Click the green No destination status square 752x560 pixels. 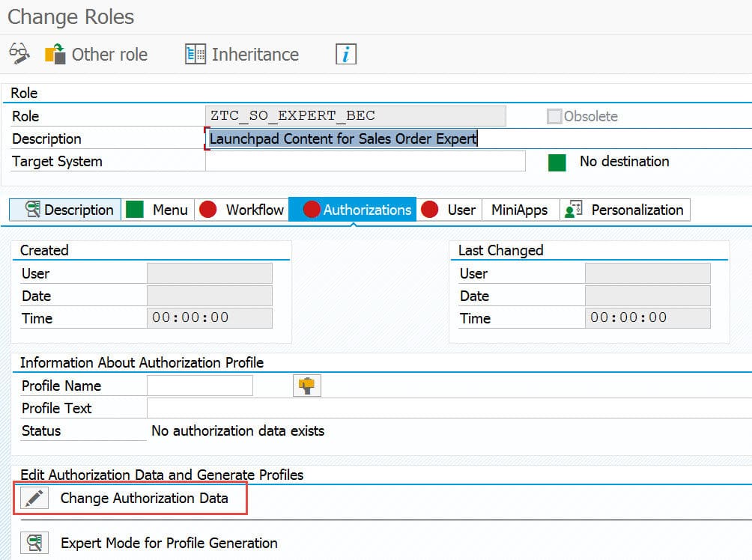click(x=557, y=162)
